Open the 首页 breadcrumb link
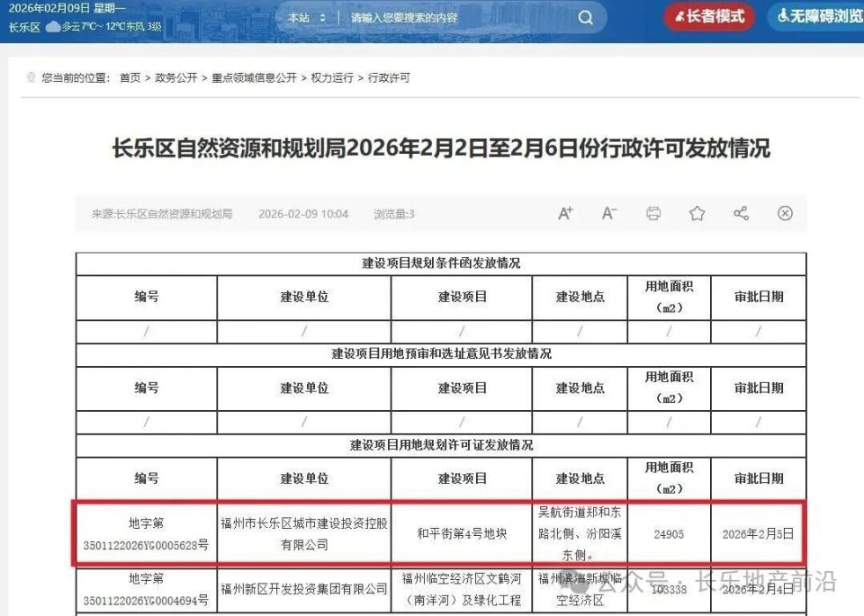 pyautogui.click(x=129, y=78)
